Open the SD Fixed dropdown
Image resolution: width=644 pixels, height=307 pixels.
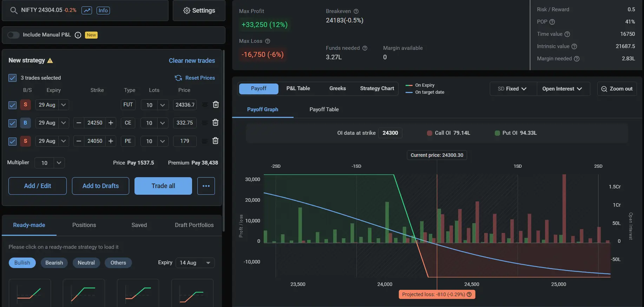513,89
